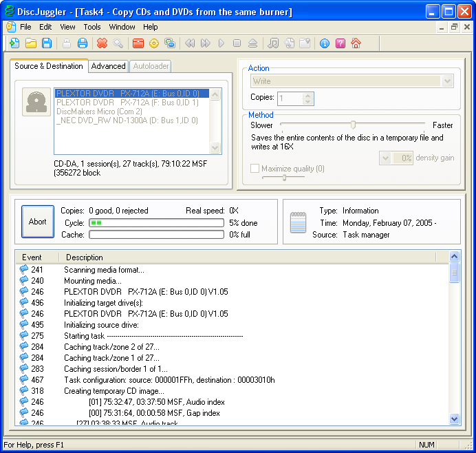Open the Window menu

[x=122, y=27]
